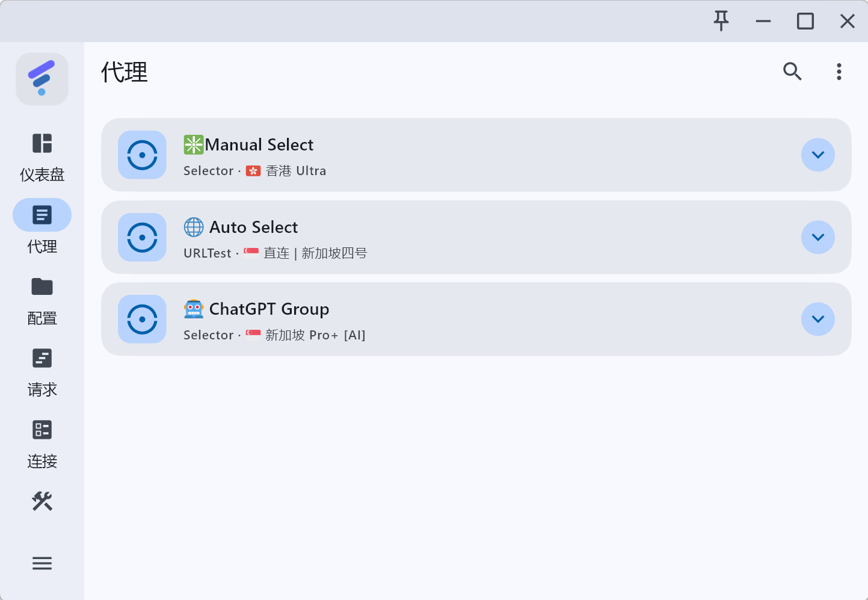868x600 pixels.
Task: Expand the Manual Select proxy group
Action: pos(817,155)
